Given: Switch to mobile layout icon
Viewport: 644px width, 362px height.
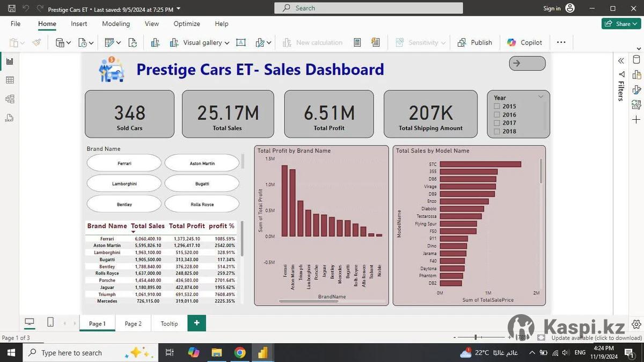Looking at the screenshot, I should [50, 322].
